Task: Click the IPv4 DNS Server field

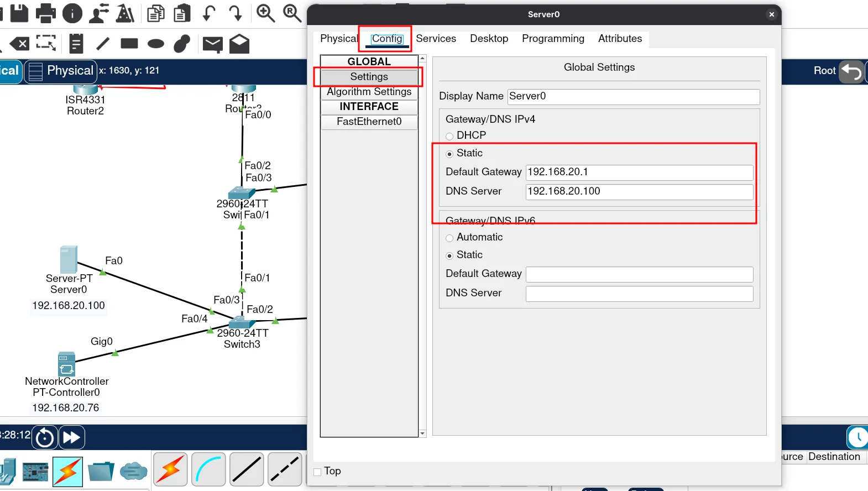Action: point(639,191)
